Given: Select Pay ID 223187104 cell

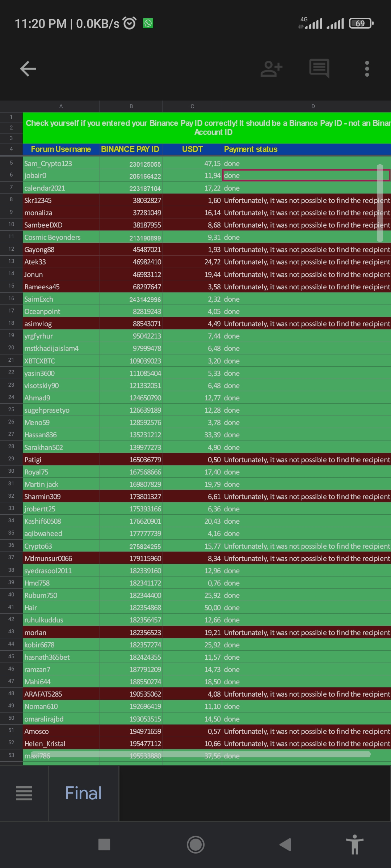Looking at the screenshot, I should point(131,188).
